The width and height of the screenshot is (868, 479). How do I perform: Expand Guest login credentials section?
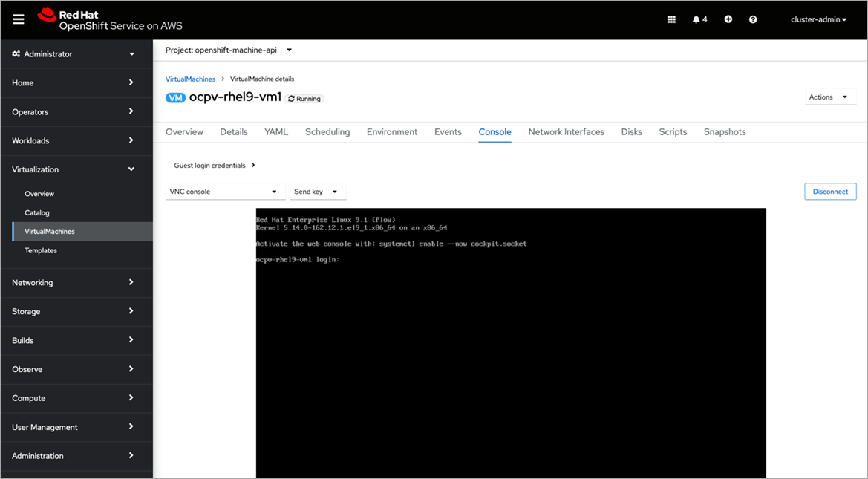coord(215,165)
